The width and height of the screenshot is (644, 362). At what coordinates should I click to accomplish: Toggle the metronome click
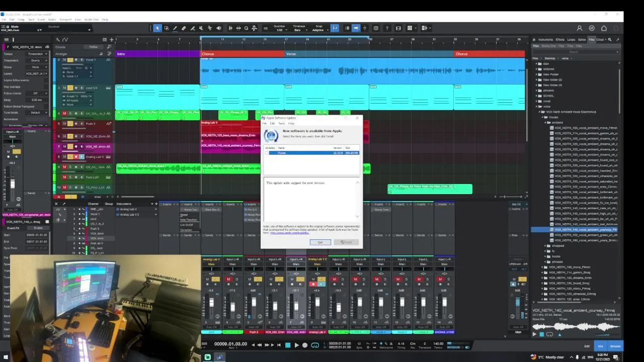[382, 344]
